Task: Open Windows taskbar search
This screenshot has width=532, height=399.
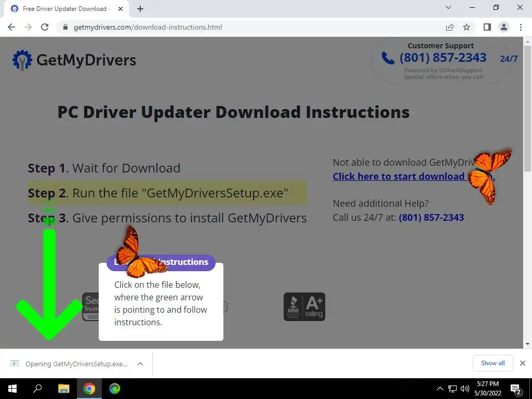Action: (x=37, y=389)
